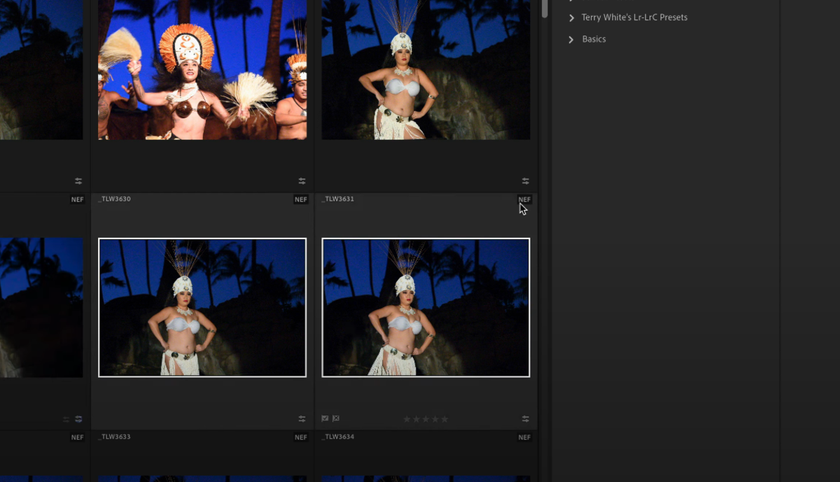Select the _TLW3631 dancer thumbnail
Screen dimensions: 840x482
426,307
